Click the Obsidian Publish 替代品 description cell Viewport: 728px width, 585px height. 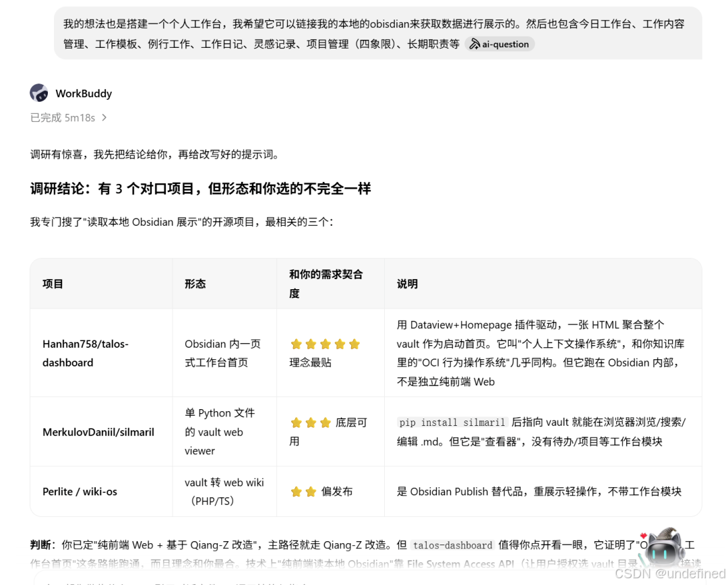pyautogui.click(x=543, y=491)
